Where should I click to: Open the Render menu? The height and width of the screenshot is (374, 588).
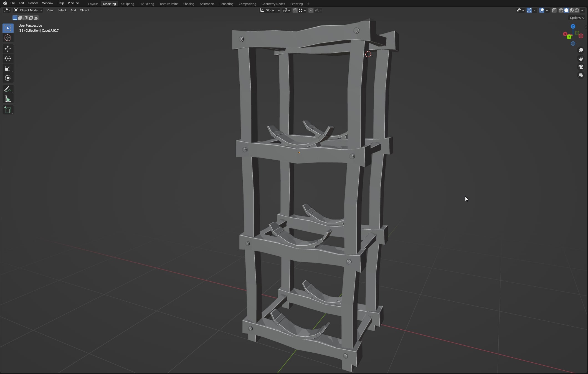coord(33,3)
